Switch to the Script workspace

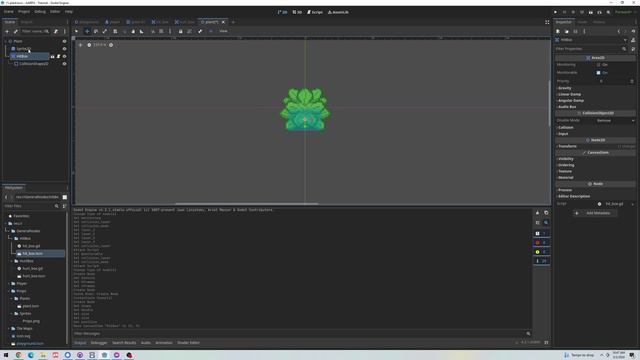pos(315,12)
